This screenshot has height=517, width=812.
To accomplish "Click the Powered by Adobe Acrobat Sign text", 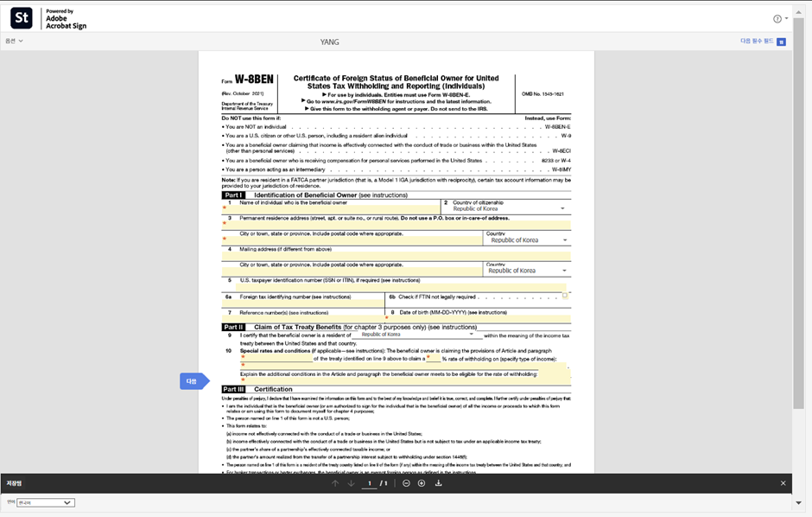I will point(66,19).
